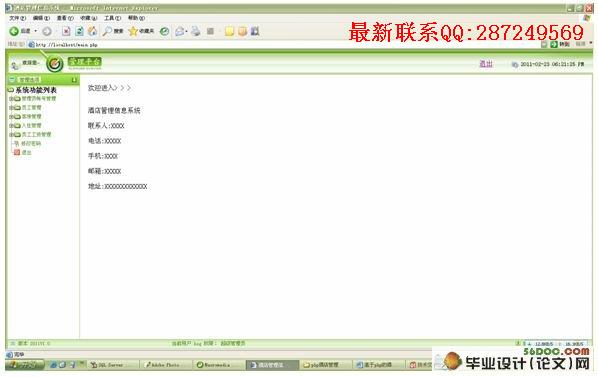Viewport: 598px width, 377px height.
Task: Click the red 退出 icon in sidebar
Action: tap(17, 152)
